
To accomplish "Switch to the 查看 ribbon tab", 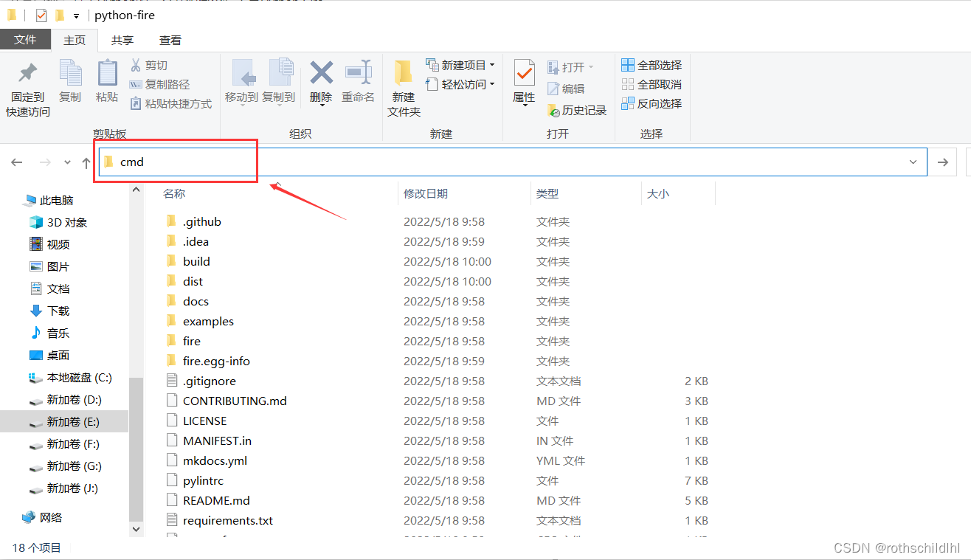I will click(170, 40).
